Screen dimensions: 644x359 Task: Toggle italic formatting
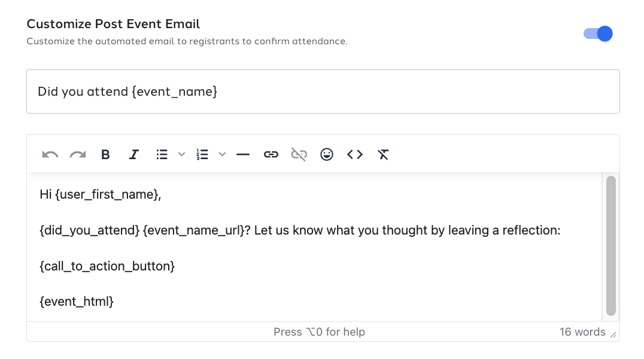[134, 154]
